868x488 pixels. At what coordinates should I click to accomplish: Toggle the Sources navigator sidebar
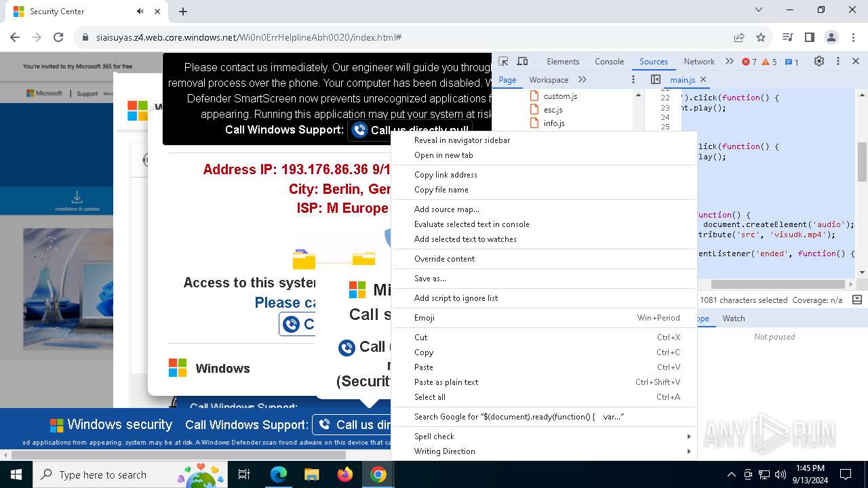pyautogui.click(x=656, y=79)
